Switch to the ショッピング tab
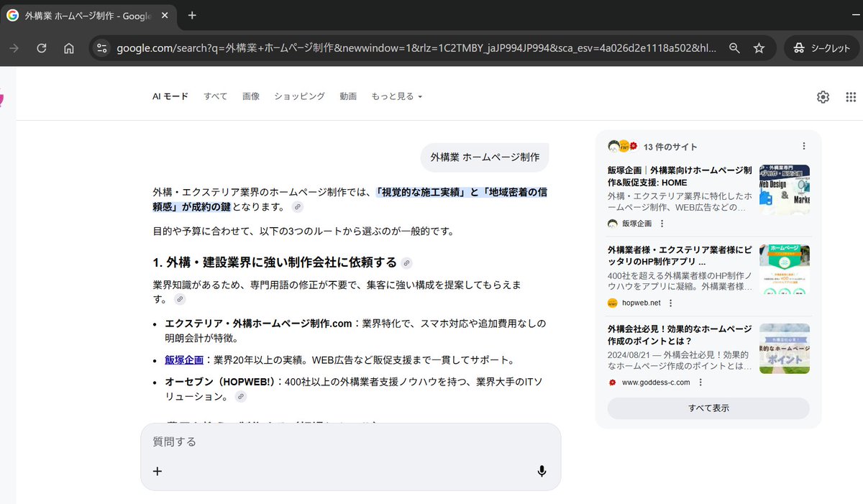The image size is (863, 504). 299,96
